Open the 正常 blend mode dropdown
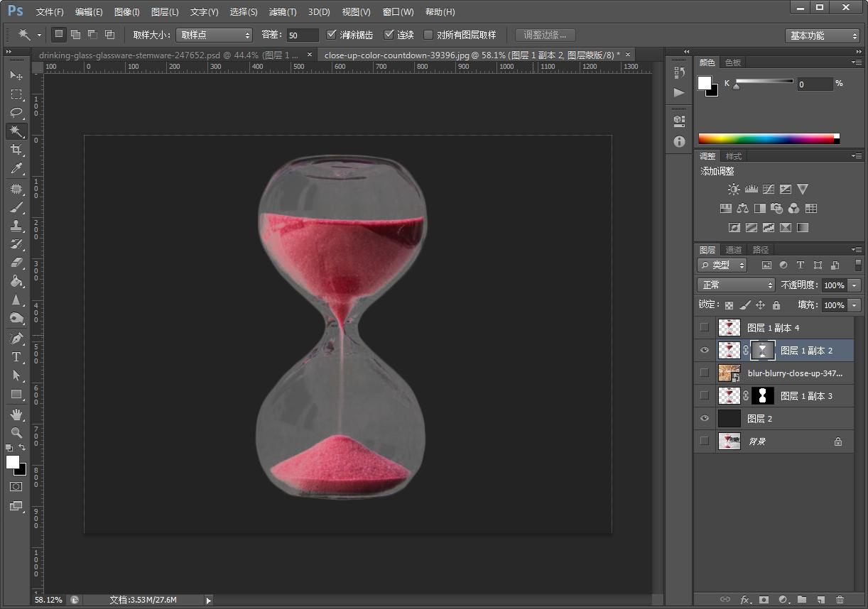The image size is (868, 609). click(x=735, y=285)
